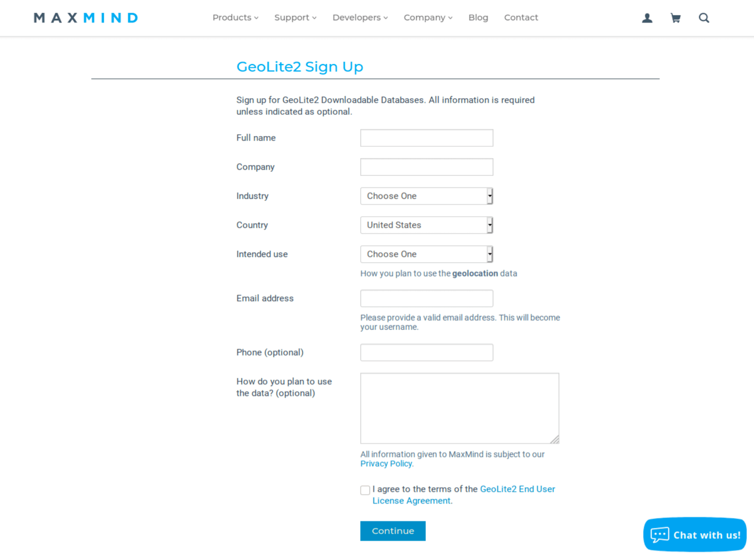Open the chat bubble widget
The height and width of the screenshot is (560, 754).
(695, 535)
